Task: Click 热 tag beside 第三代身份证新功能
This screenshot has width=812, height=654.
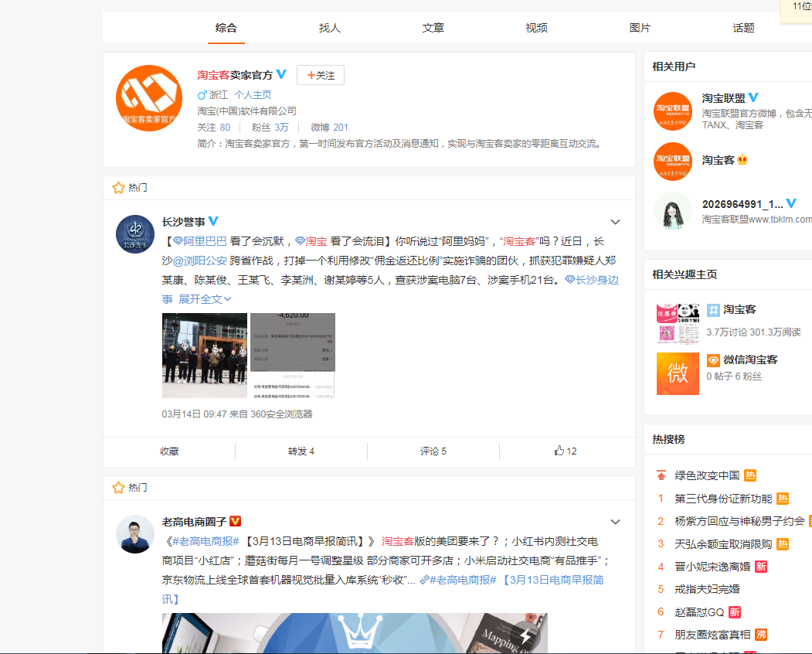Action: [783, 499]
